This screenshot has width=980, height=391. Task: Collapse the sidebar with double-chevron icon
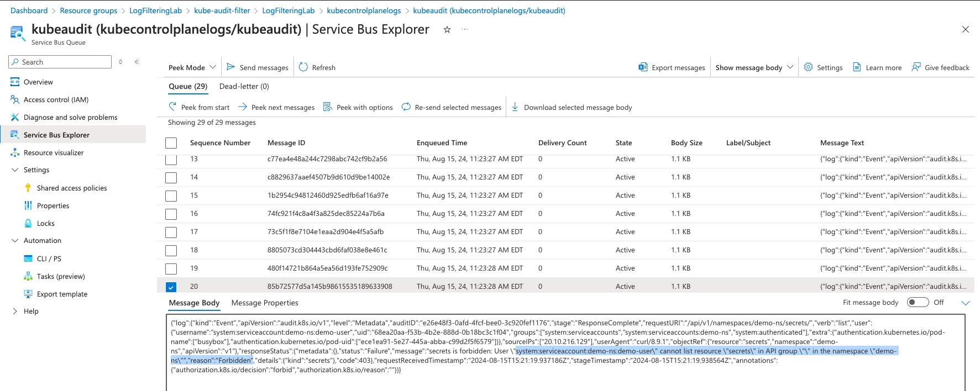pyautogui.click(x=137, y=62)
